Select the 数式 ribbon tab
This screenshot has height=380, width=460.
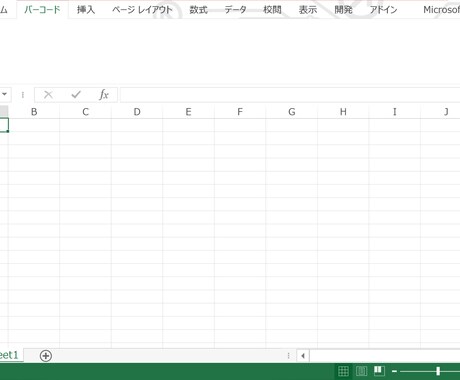coord(198,10)
